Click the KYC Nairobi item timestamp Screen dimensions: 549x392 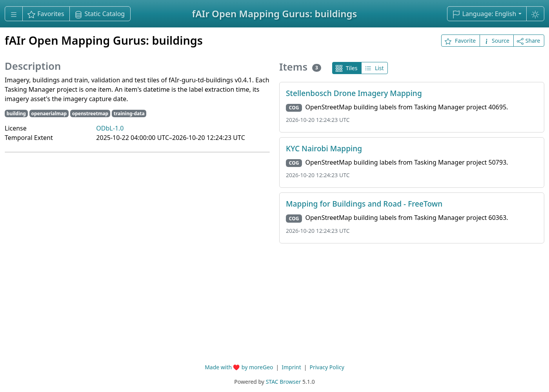(318, 175)
